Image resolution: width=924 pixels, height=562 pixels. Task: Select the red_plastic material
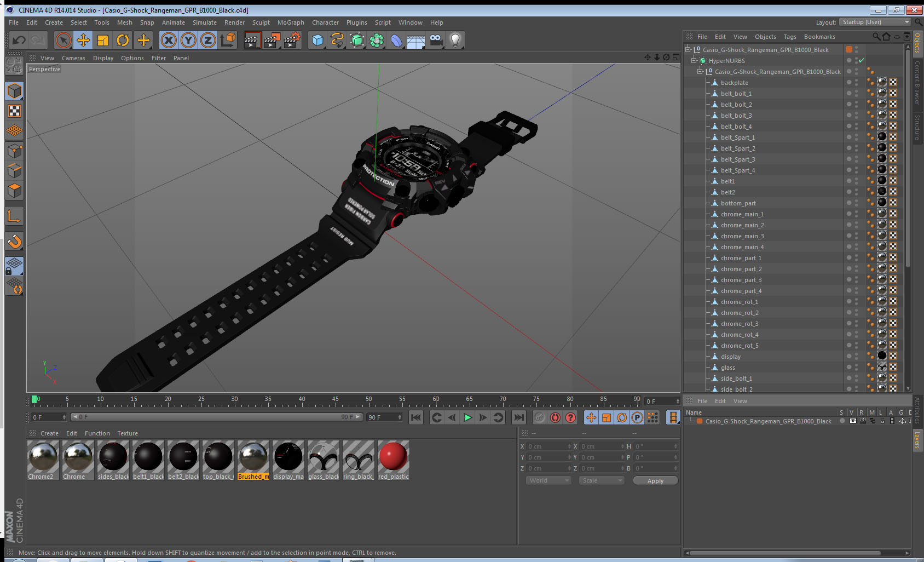point(393,460)
